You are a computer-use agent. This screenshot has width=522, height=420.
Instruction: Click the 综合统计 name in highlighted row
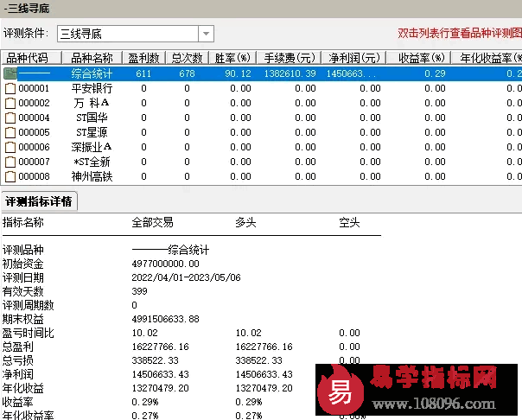[92, 73]
